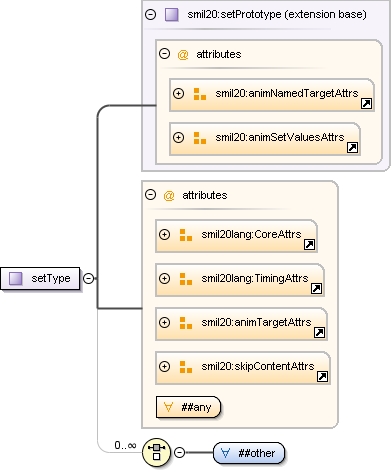Expand smil20:skipContentAttrs group

tap(164, 366)
